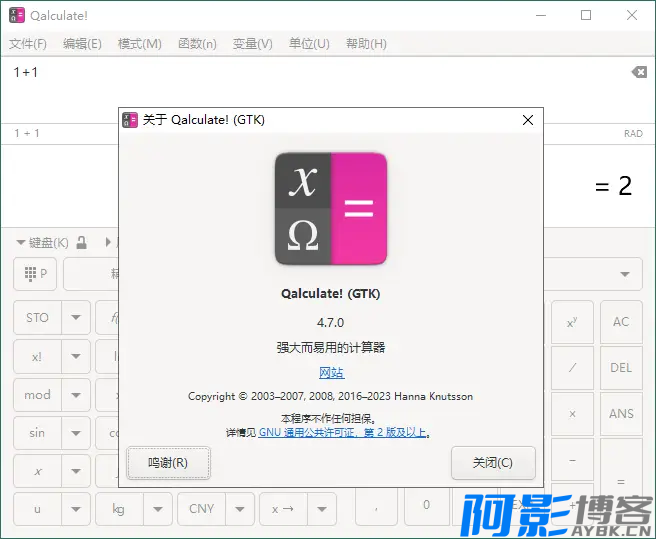
Task: Open dropdown arrow next to mod
Action: (76, 395)
